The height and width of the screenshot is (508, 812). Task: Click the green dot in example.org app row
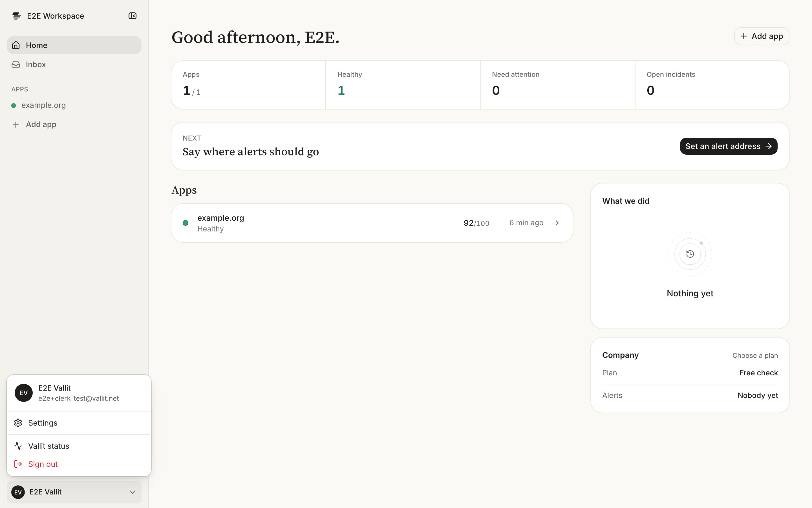(x=186, y=223)
